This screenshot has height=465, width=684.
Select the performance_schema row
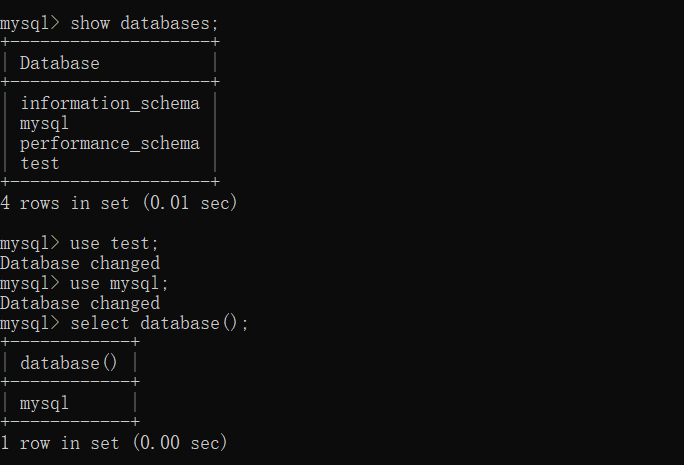tap(110, 143)
